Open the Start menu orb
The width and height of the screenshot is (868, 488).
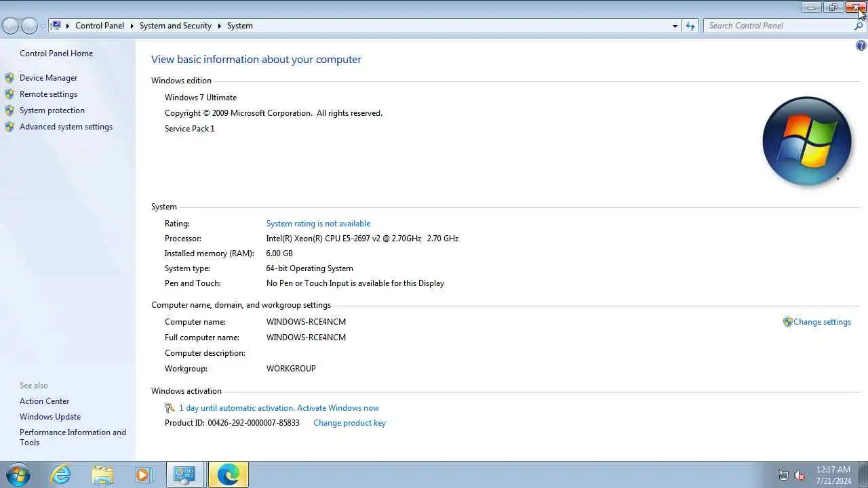pyautogui.click(x=18, y=474)
